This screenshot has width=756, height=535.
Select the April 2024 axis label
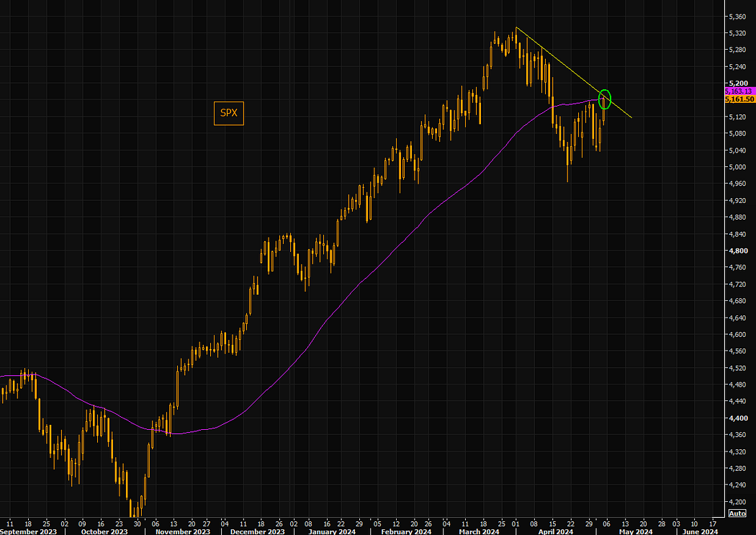pos(554,531)
